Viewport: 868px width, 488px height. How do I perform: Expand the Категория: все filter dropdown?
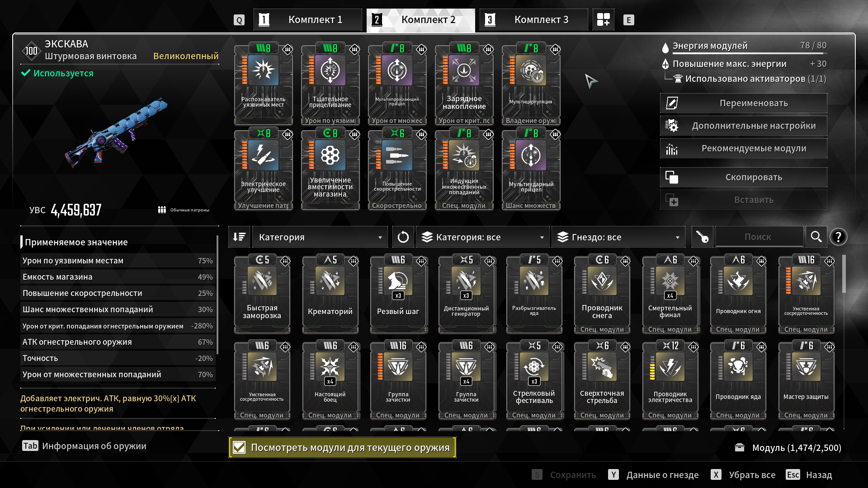point(483,237)
